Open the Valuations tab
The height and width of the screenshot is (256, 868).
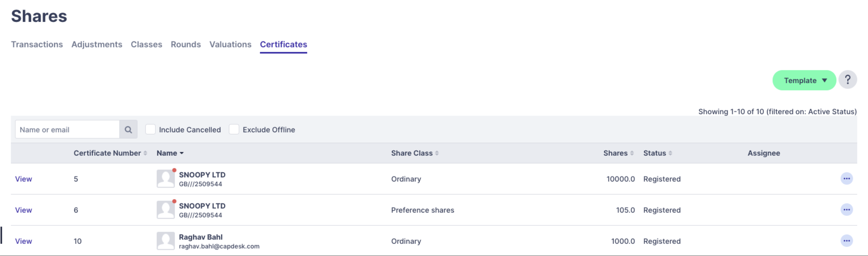click(x=230, y=44)
